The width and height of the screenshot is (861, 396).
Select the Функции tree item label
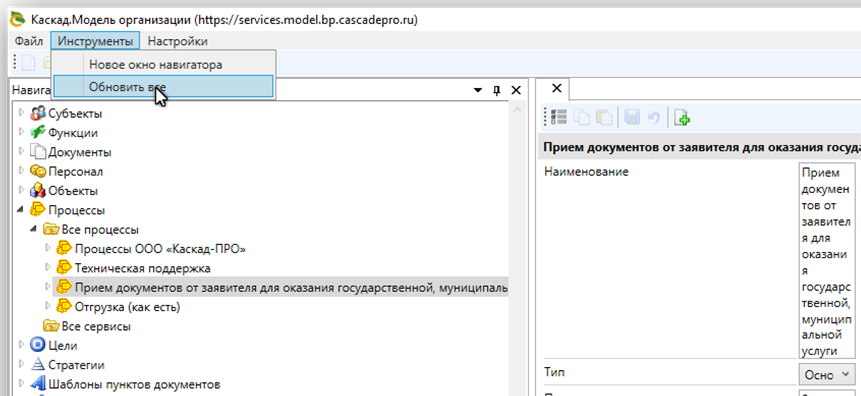[73, 133]
